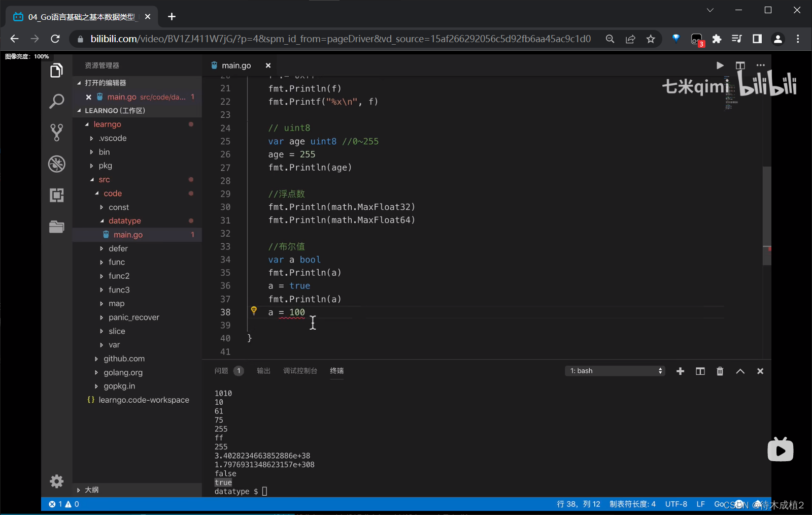812x515 pixels.
Task: Open a new browser tab
Action: pos(172,17)
